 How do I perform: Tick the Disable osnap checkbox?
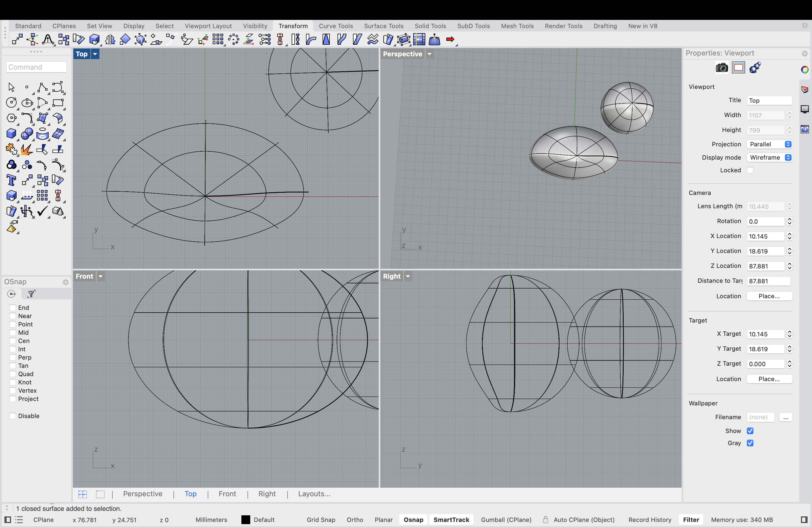[13, 416]
